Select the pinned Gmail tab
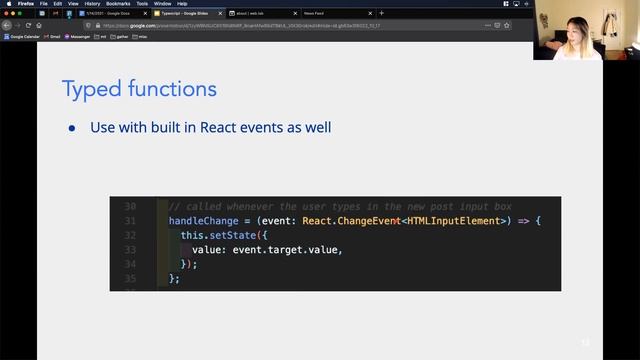Viewport: 640px width, 360px height. pos(56,13)
